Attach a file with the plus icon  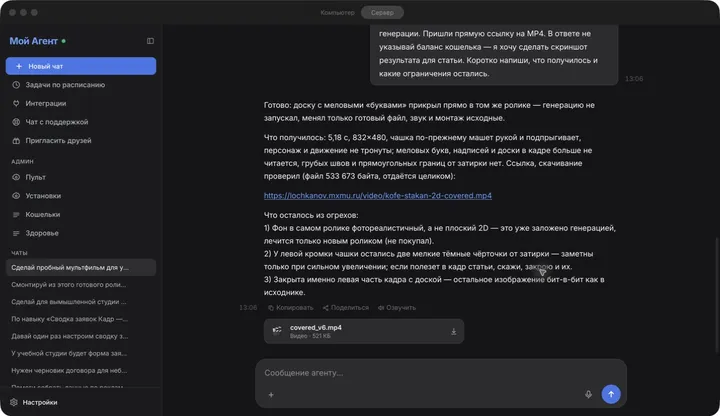click(271, 394)
